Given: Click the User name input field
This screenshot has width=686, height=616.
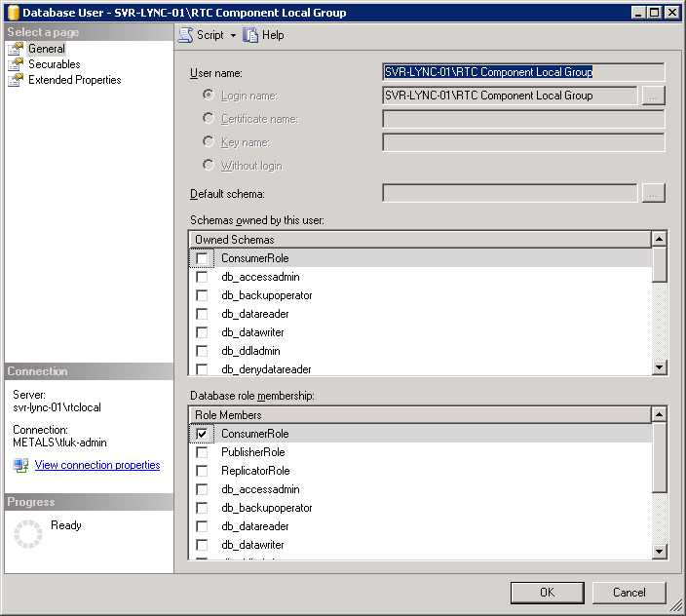Looking at the screenshot, I should [x=523, y=72].
